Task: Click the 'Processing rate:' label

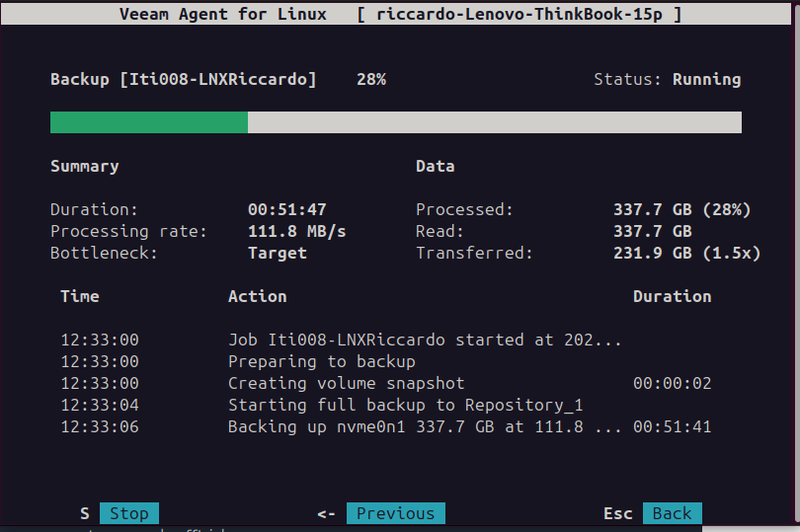Action: (x=129, y=232)
